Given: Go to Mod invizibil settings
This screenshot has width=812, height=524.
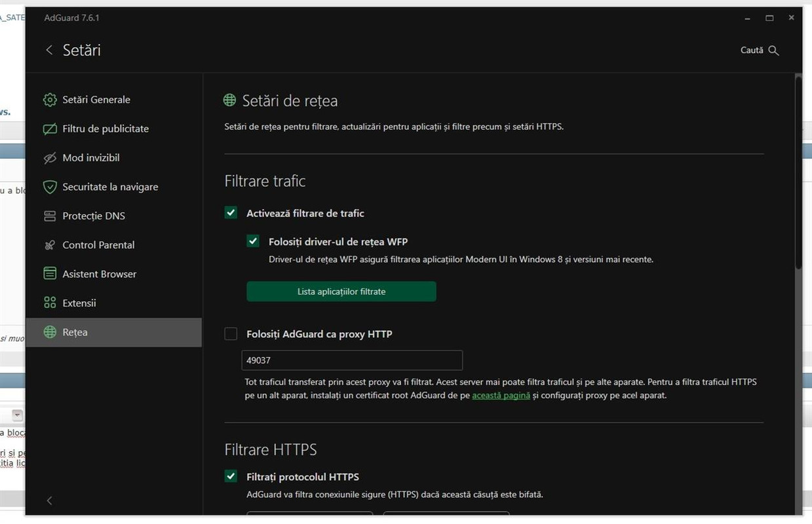Looking at the screenshot, I should (x=114, y=158).
